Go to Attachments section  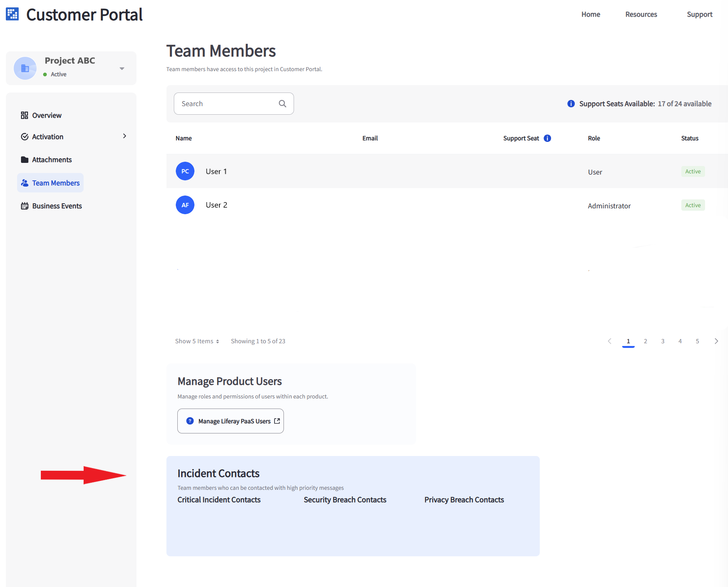[52, 160]
